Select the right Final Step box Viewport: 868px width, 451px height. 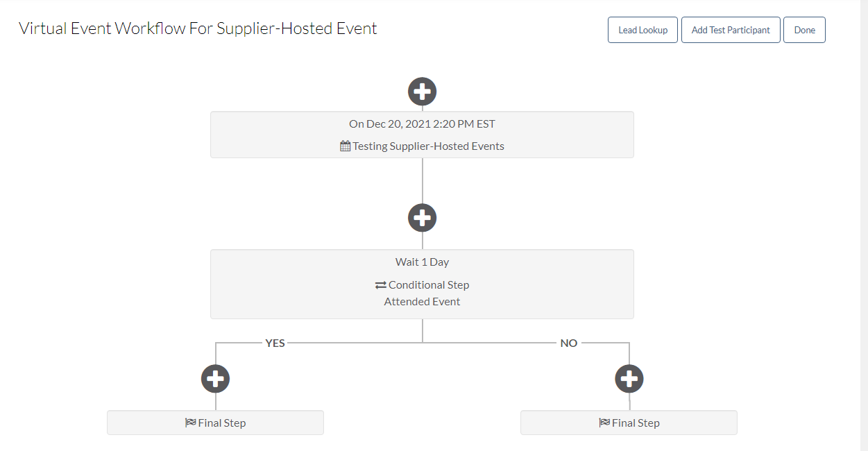coord(629,422)
